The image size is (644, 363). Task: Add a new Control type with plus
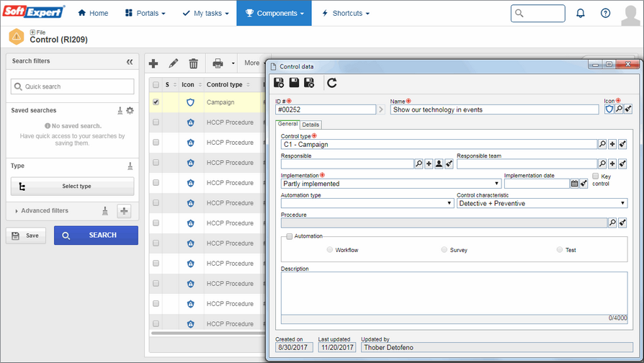point(612,144)
